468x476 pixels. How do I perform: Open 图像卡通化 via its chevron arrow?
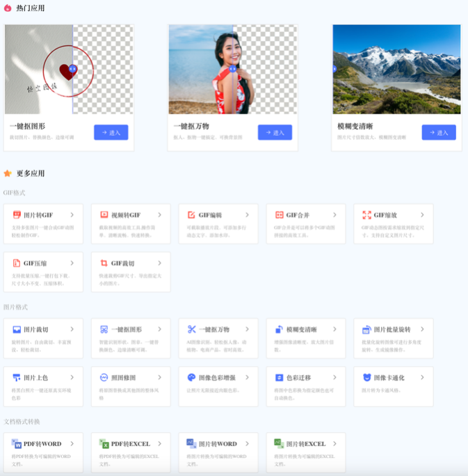422,377
